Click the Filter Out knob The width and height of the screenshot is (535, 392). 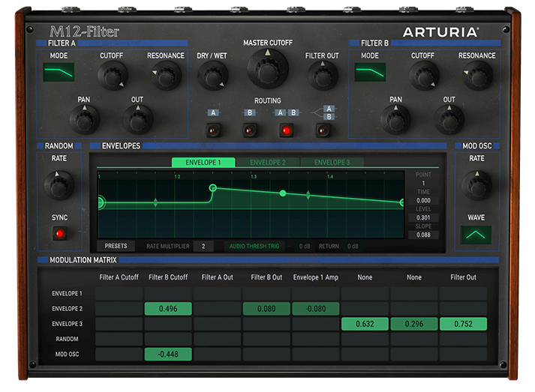[x=323, y=76]
